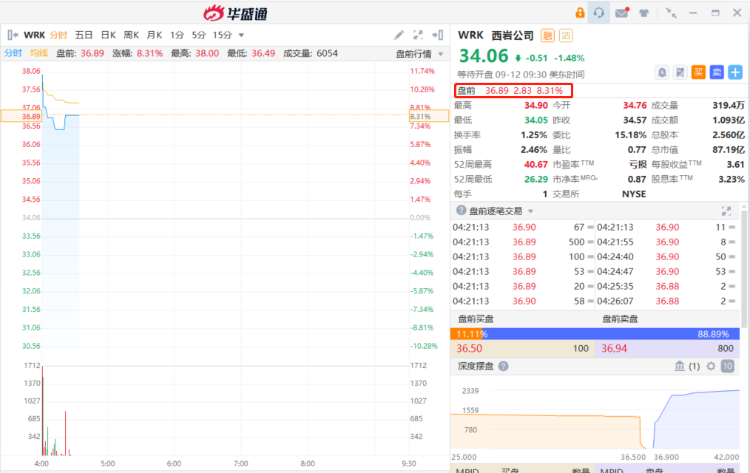
Task: Open settings gear in 深度摆盘 panel
Action: pos(712,366)
